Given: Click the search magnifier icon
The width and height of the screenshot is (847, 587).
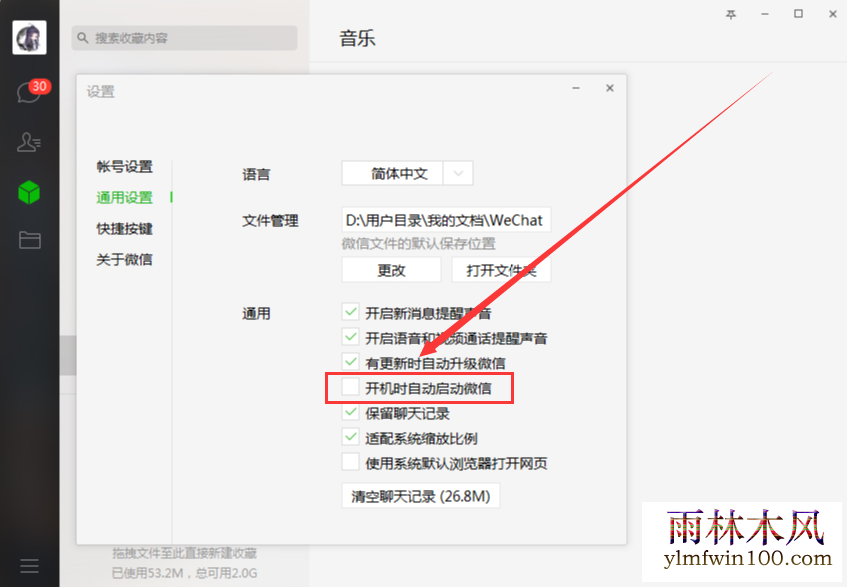Looking at the screenshot, I should pyautogui.click(x=83, y=38).
